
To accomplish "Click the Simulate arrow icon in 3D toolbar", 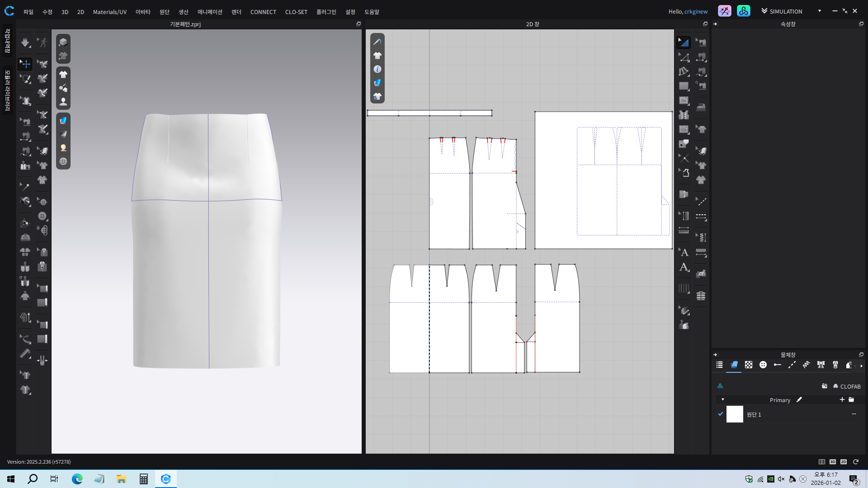I will (25, 42).
